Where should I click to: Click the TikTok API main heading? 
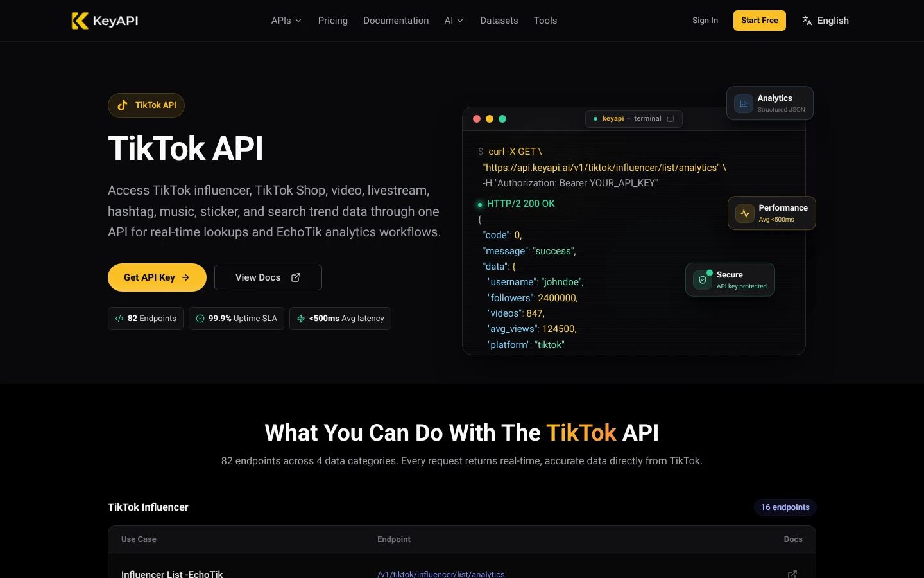(x=185, y=148)
